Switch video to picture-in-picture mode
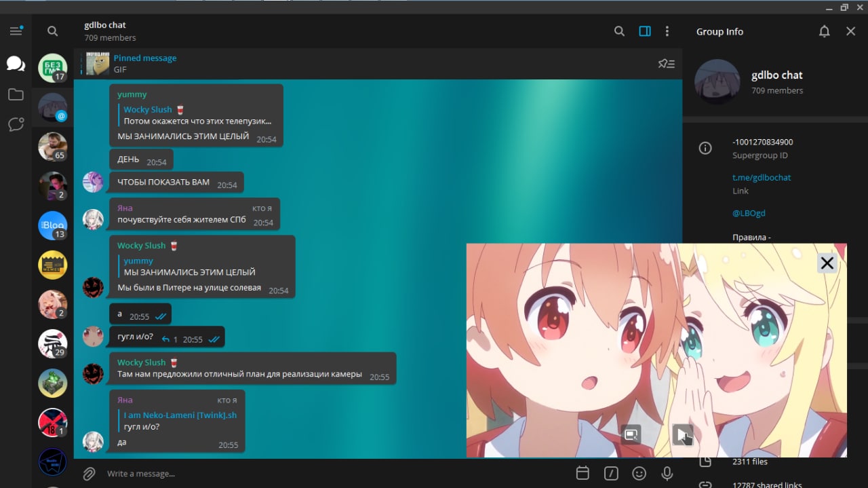This screenshot has height=488, width=868. click(x=631, y=434)
